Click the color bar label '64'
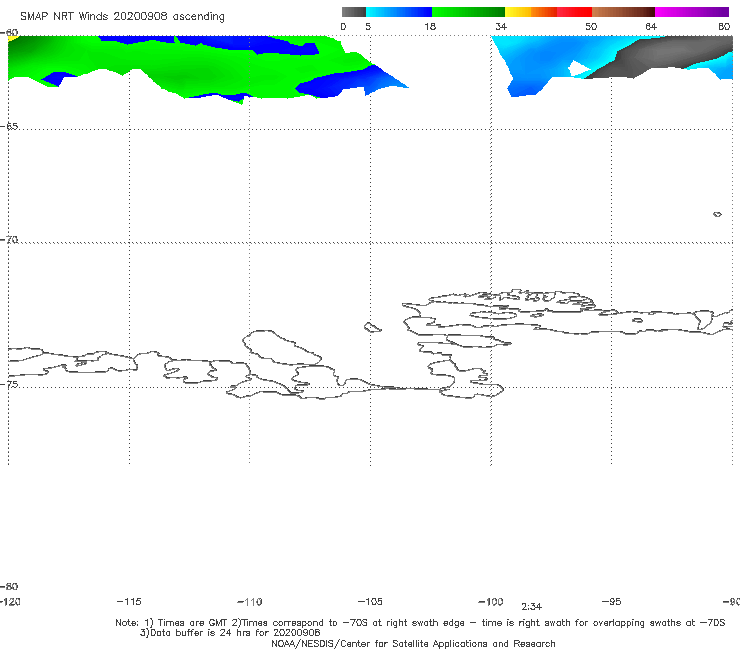The image size is (740, 650). coord(651,27)
